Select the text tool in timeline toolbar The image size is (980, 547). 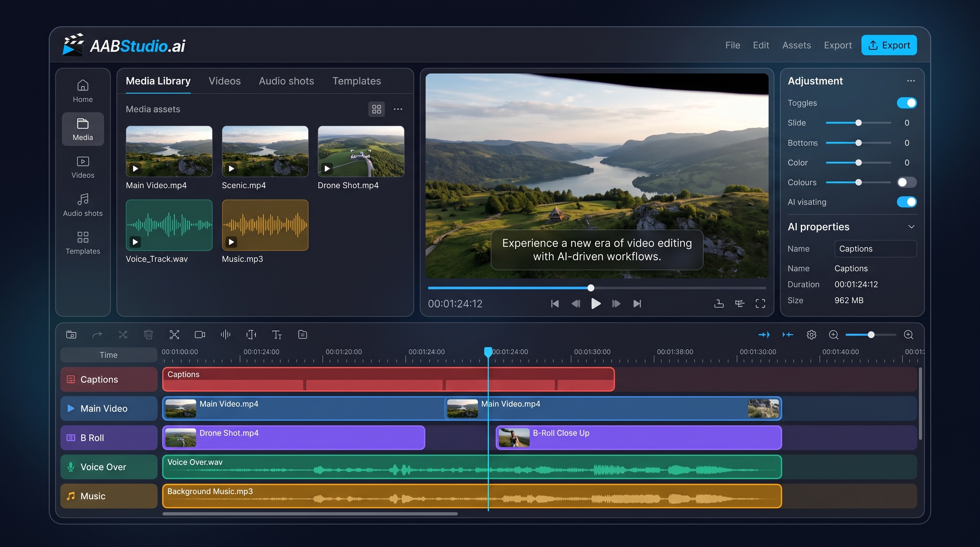click(277, 334)
